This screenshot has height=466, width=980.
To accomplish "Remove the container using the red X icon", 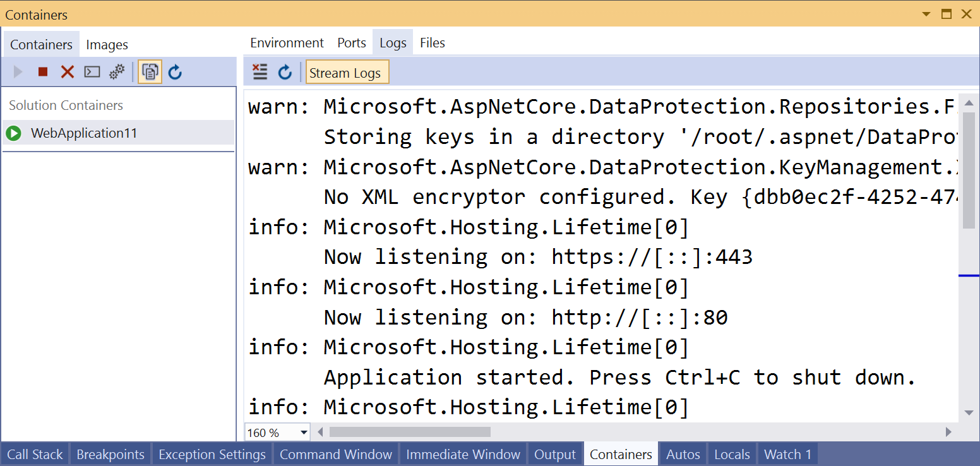I will pos(67,71).
